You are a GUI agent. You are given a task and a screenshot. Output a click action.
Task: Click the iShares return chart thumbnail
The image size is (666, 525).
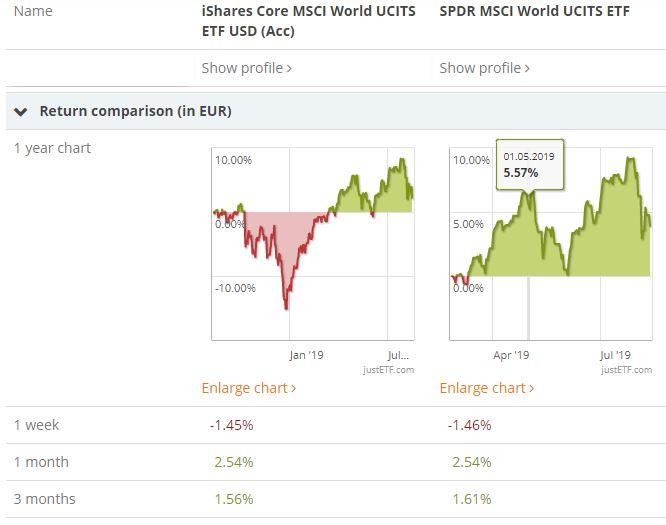coord(312,244)
